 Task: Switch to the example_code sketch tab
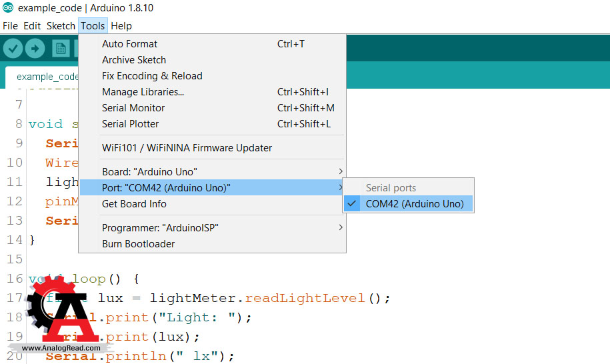coord(43,77)
